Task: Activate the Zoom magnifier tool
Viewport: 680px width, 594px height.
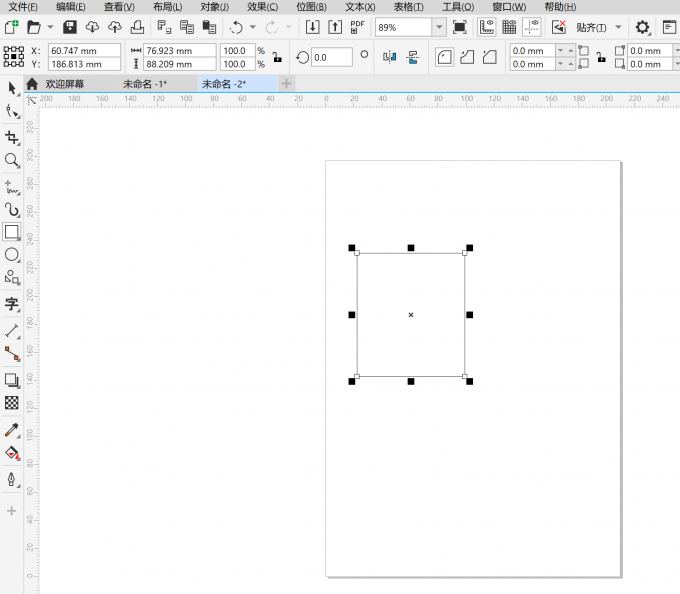Action: (12, 160)
